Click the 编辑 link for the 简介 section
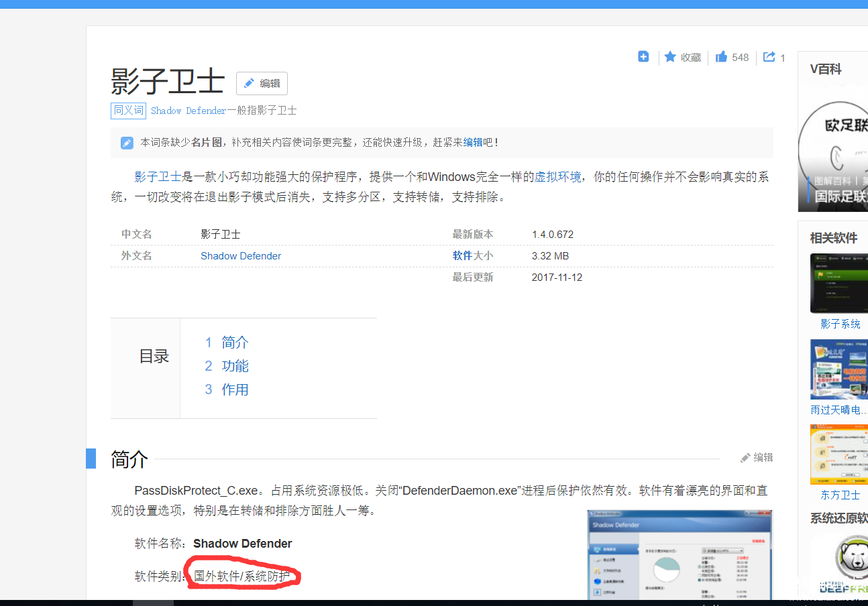This screenshot has height=606, width=868. point(757,457)
